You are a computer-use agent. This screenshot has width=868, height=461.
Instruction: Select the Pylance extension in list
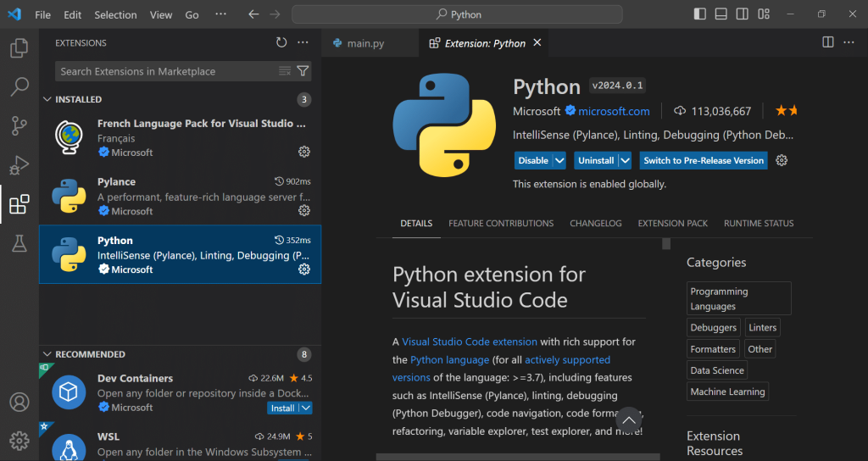[x=180, y=196]
